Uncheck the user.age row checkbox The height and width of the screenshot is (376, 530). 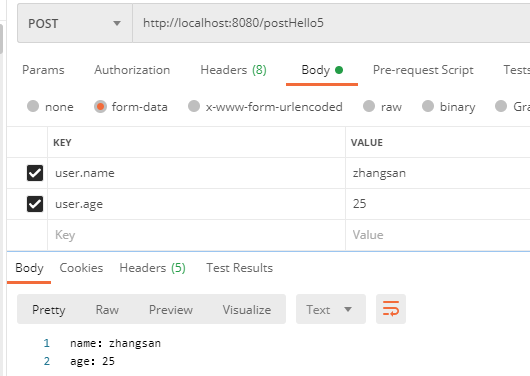click(35, 204)
